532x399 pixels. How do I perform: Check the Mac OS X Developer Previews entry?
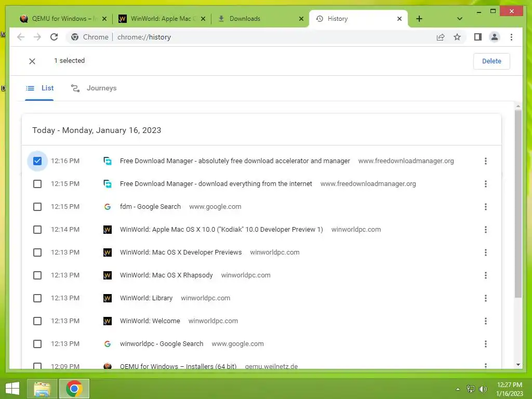(x=37, y=252)
